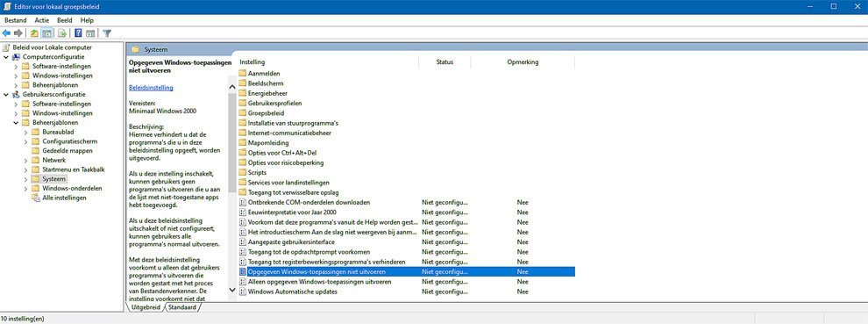Collapse the Gebruikersconfiguratie node
Image resolution: width=868 pixels, height=324 pixels.
point(6,94)
